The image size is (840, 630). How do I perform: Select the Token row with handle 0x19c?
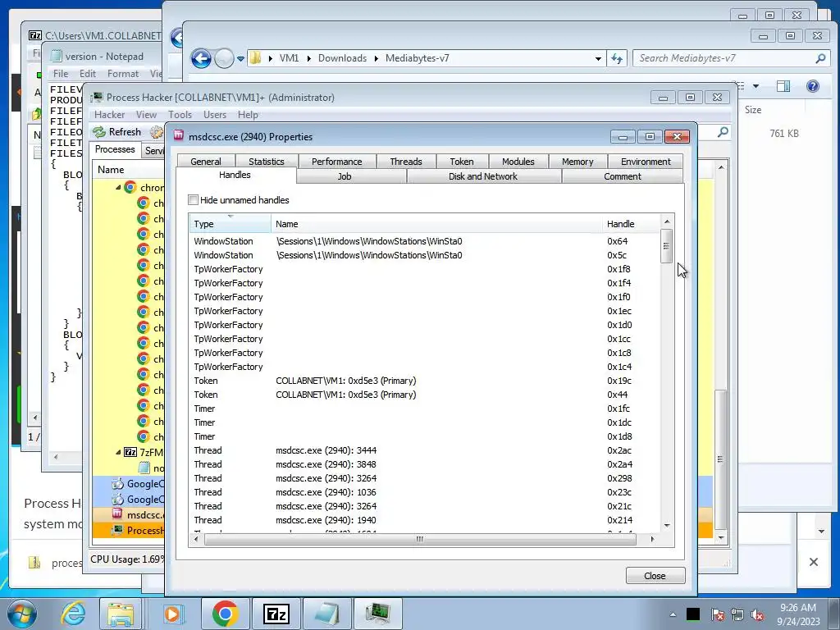425,381
